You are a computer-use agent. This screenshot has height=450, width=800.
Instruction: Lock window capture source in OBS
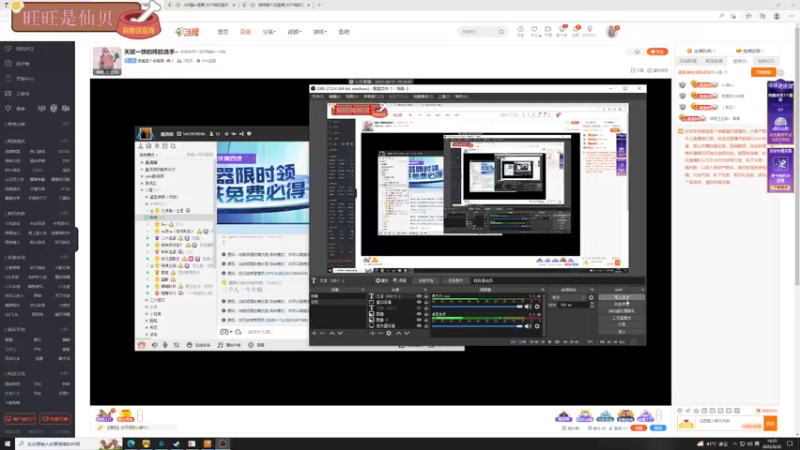click(426, 302)
